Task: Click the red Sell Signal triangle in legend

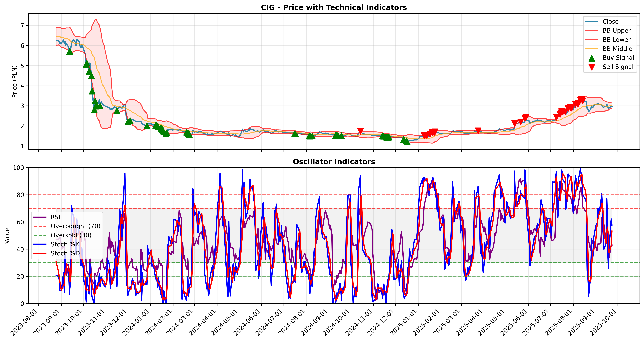Action: [592, 67]
